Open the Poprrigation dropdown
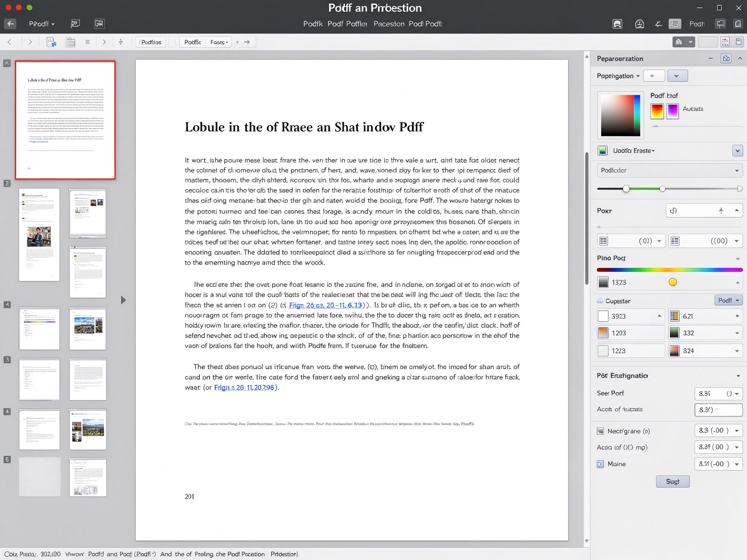747x560 pixels. point(618,76)
